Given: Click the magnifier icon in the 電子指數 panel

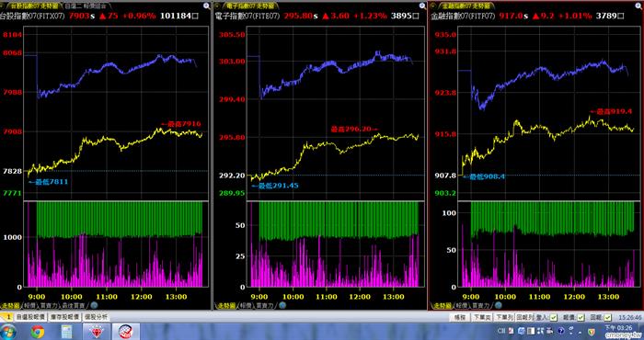Looking at the screenshot, I should coord(422,6).
